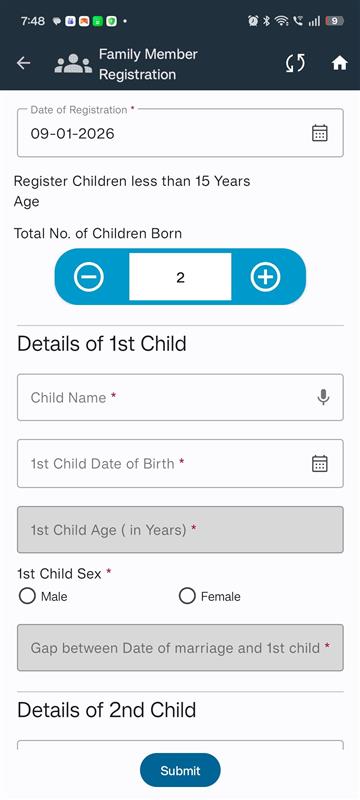Tap the family members group icon
Screen dimensions: 360x800
73,64
